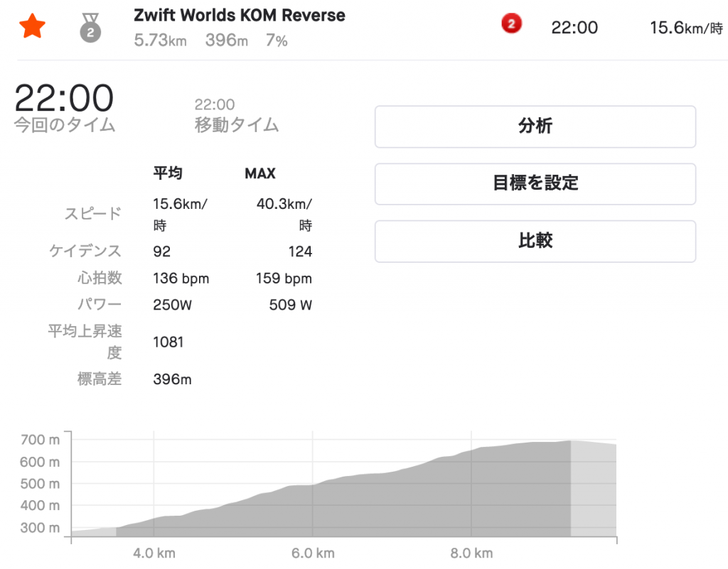728x569 pixels.
Task: Click the 6.0 km distance axis label
Action: (x=313, y=553)
